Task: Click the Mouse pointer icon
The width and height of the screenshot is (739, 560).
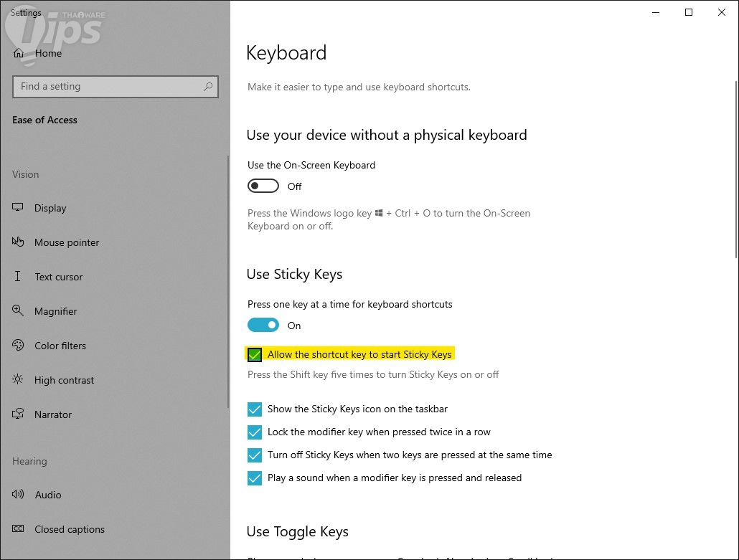Action: (x=19, y=242)
